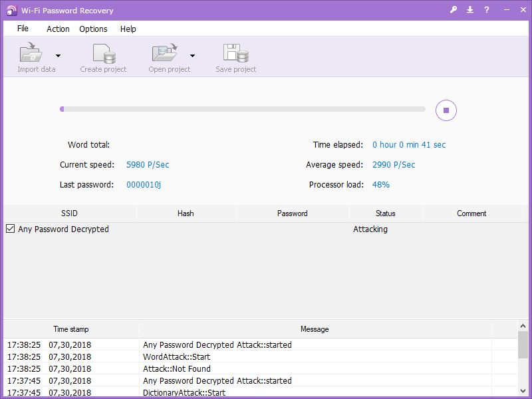Viewport: 532px width, 399px height.
Task: Click the Attacking status cell
Action: [370, 229]
